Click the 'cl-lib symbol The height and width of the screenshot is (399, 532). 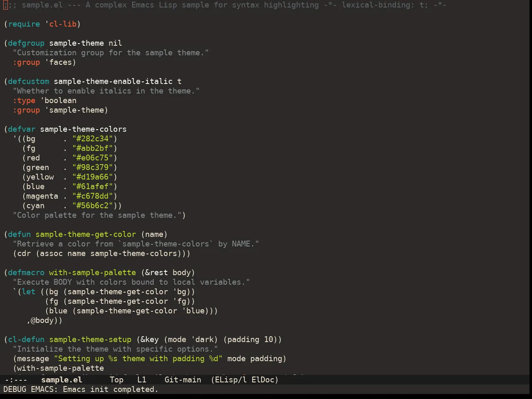click(x=61, y=24)
